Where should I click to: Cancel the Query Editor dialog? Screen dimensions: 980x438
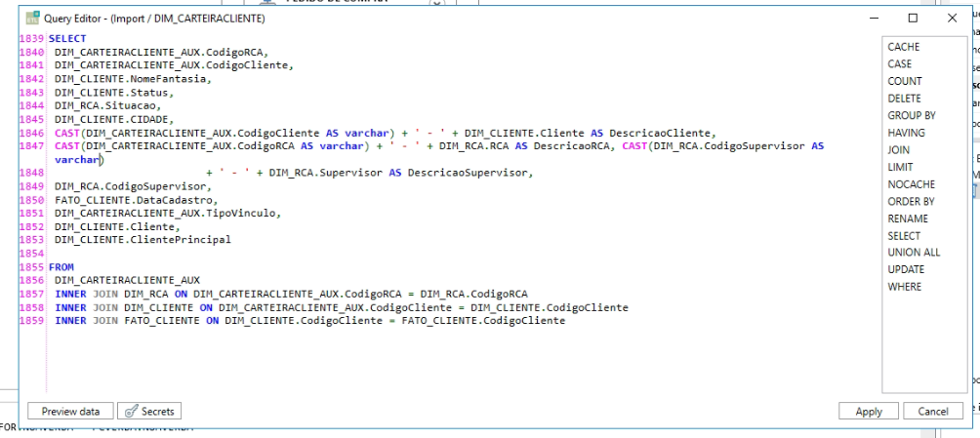coord(933,411)
